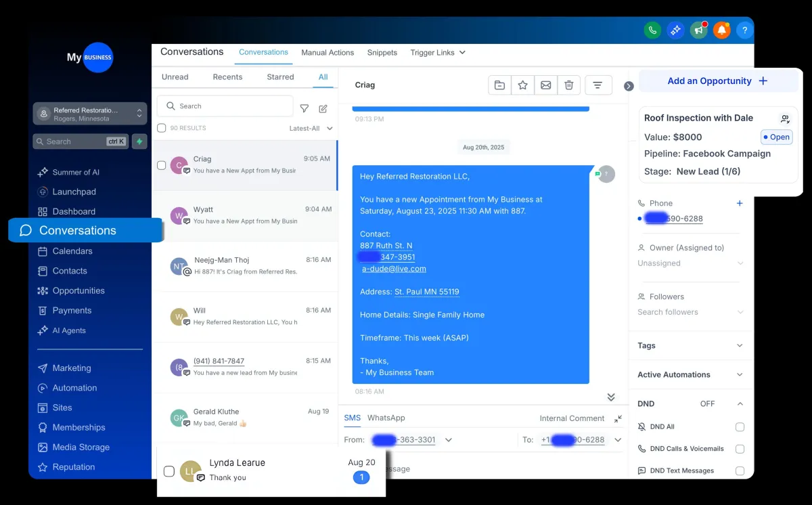Select the Starred tab

click(x=280, y=77)
